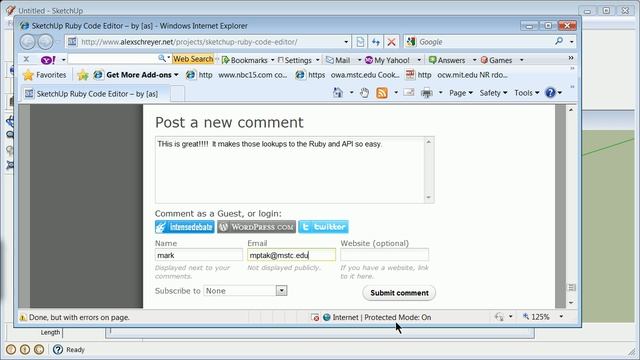Expand the Home icon dropdown arrow

(x=351, y=93)
